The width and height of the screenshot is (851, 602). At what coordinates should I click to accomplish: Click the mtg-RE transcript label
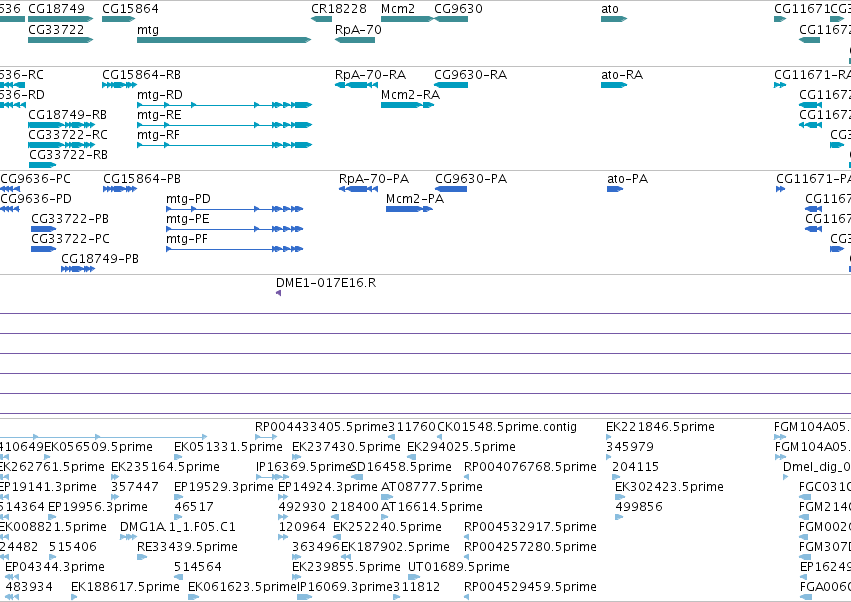[159, 115]
